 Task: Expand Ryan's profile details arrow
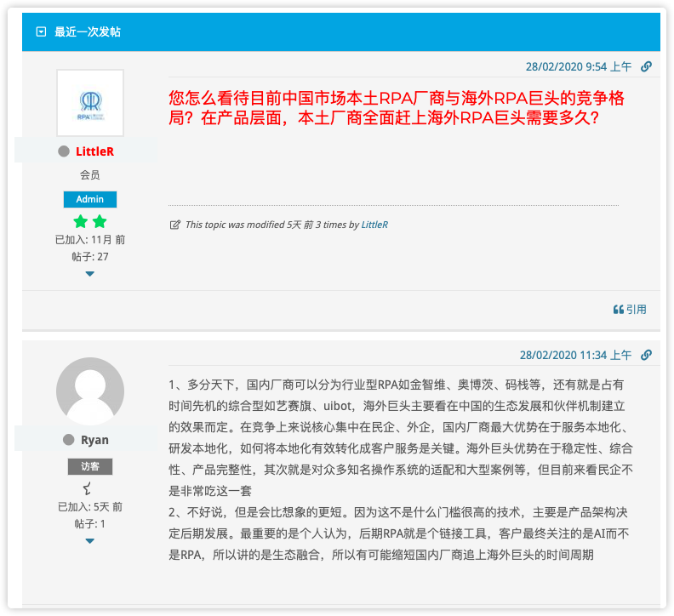pyautogui.click(x=90, y=541)
